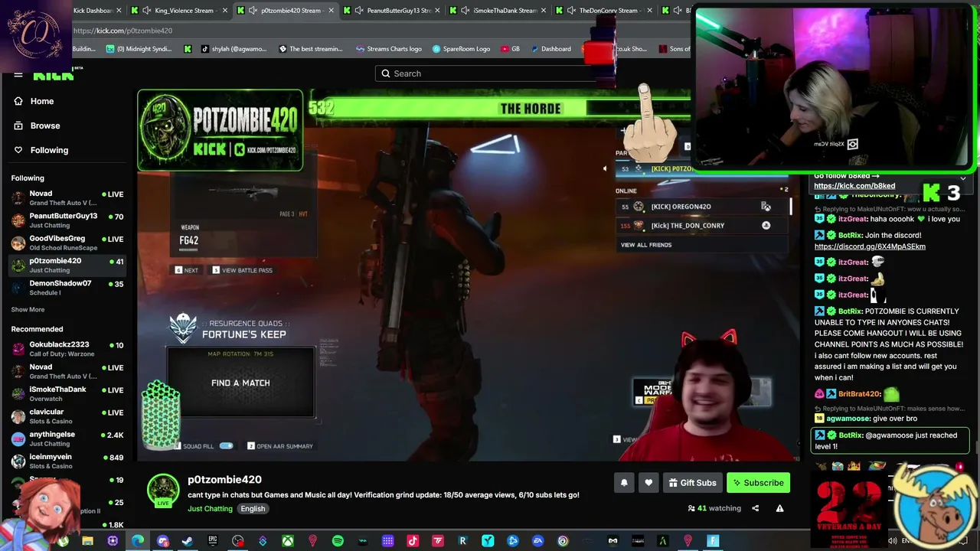Open Microsoft Edge from the taskbar
980x551 pixels.
pyautogui.click(x=138, y=542)
